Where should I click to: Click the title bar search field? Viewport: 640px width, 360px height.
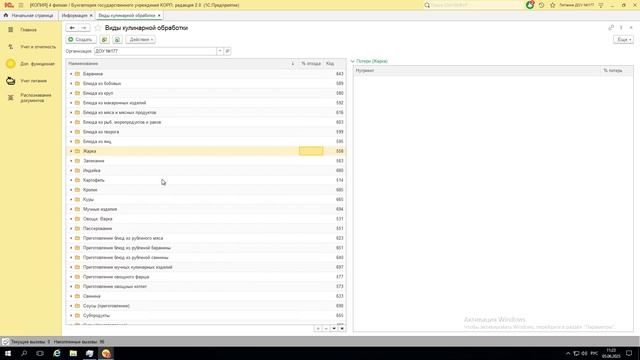point(476,5)
